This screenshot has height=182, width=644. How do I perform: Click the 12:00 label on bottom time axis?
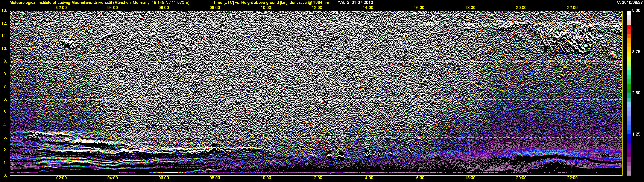pyautogui.click(x=317, y=178)
